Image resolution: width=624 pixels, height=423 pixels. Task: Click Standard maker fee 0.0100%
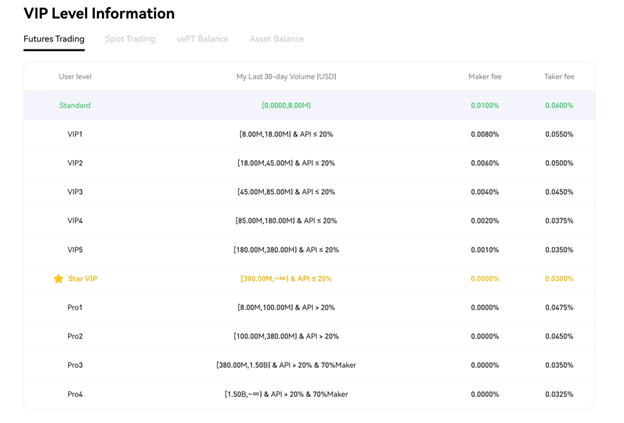coord(485,105)
